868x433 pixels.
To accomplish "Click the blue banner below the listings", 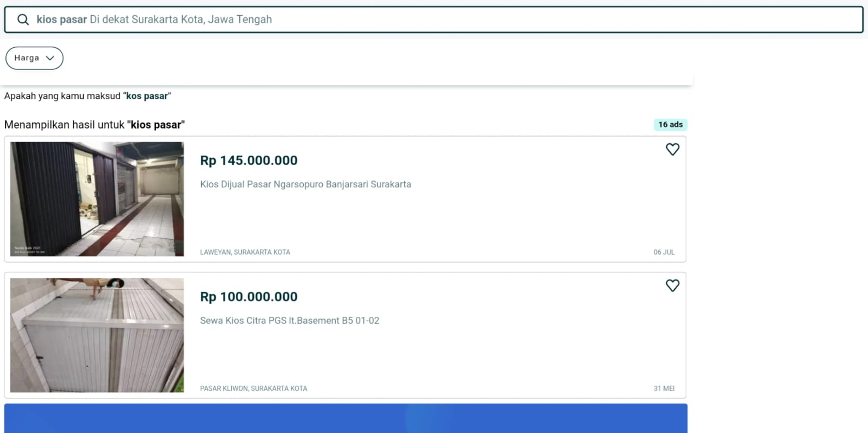I will pyautogui.click(x=346, y=418).
